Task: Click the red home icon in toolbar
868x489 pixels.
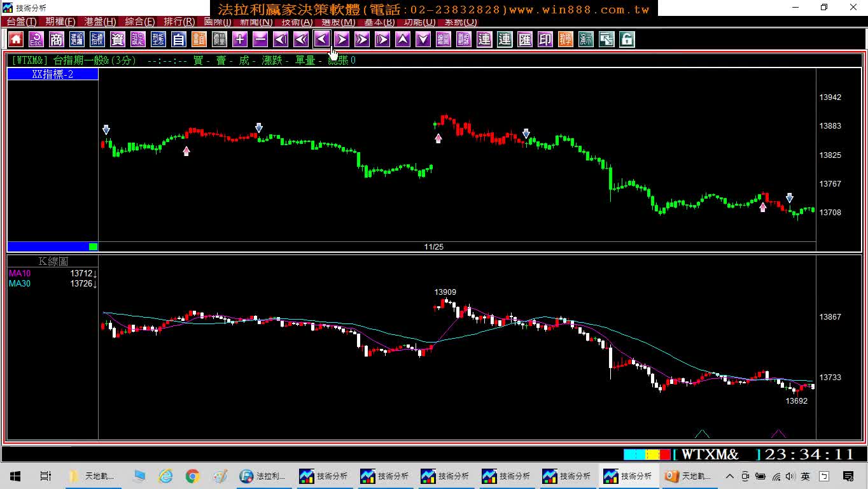Action: pyautogui.click(x=16, y=39)
